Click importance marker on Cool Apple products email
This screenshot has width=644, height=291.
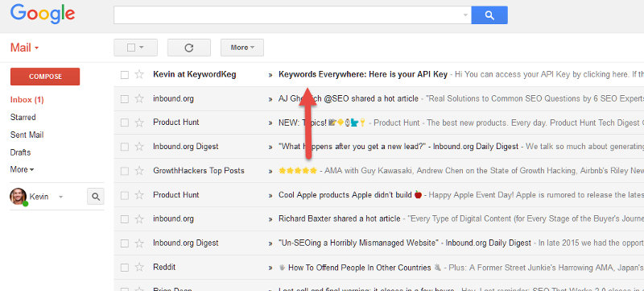click(270, 195)
